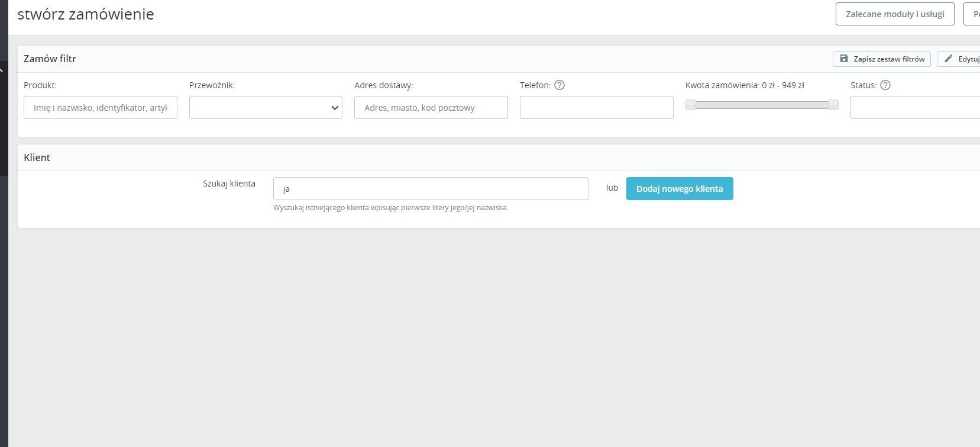Click the Kwota zamówienia slider track

[762, 105]
